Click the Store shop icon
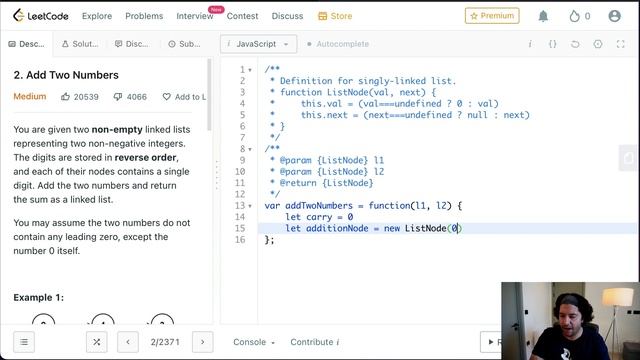 pyautogui.click(x=322, y=16)
